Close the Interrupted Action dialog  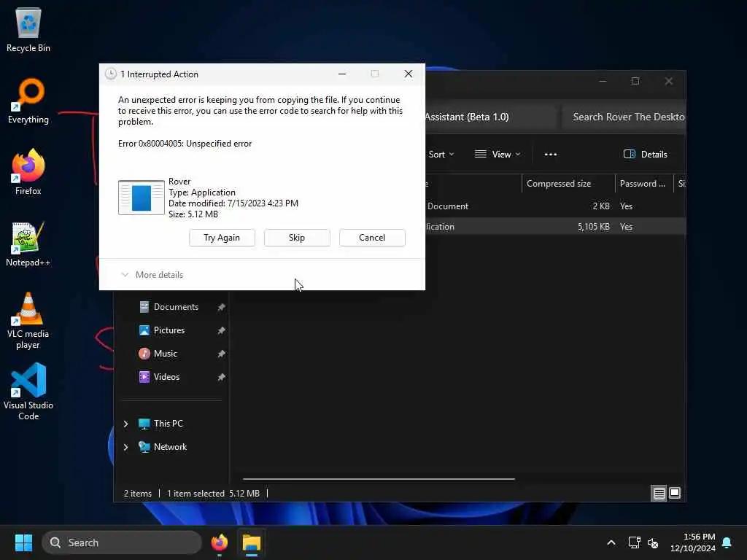point(409,74)
